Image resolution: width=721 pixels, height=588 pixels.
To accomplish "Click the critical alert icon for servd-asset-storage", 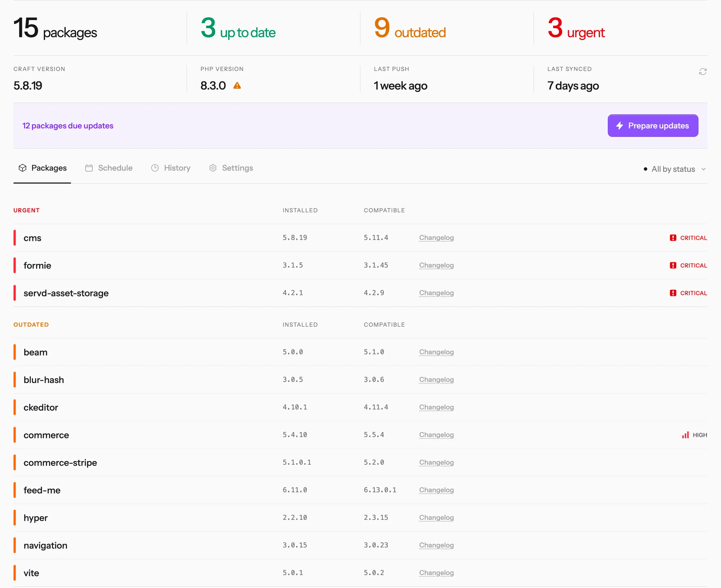I will pos(673,293).
